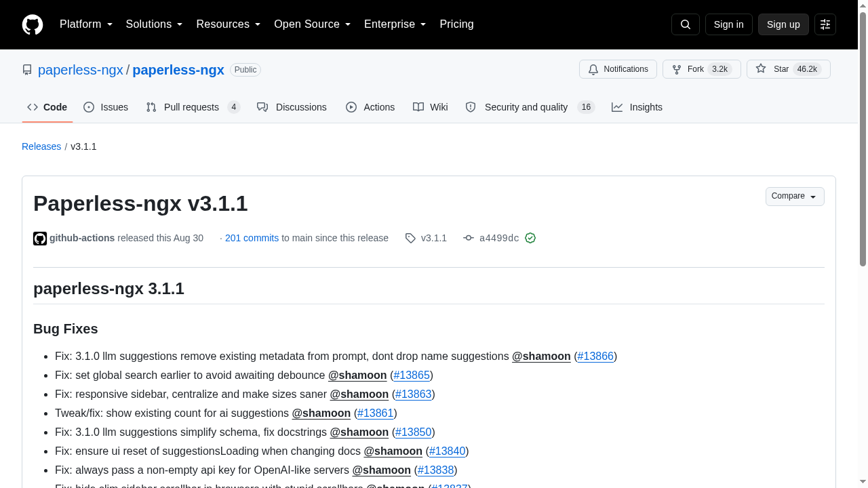The height and width of the screenshot is (488, 868).
Task: Expand the Open Source menu
Action: (x=313, y=24)
